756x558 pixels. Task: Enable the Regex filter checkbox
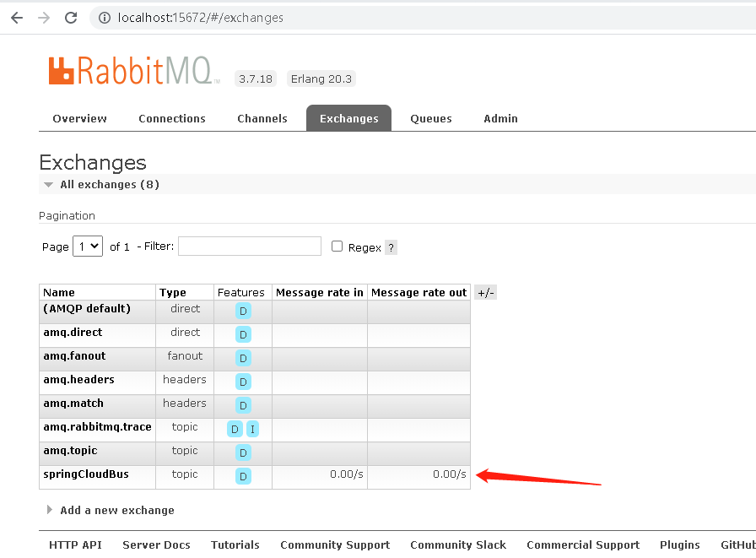coord(337,246)
